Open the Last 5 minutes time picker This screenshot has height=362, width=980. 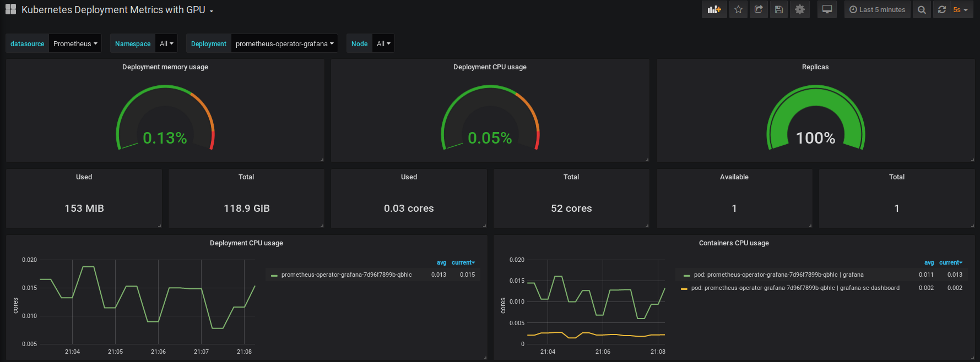click(878, 9)
